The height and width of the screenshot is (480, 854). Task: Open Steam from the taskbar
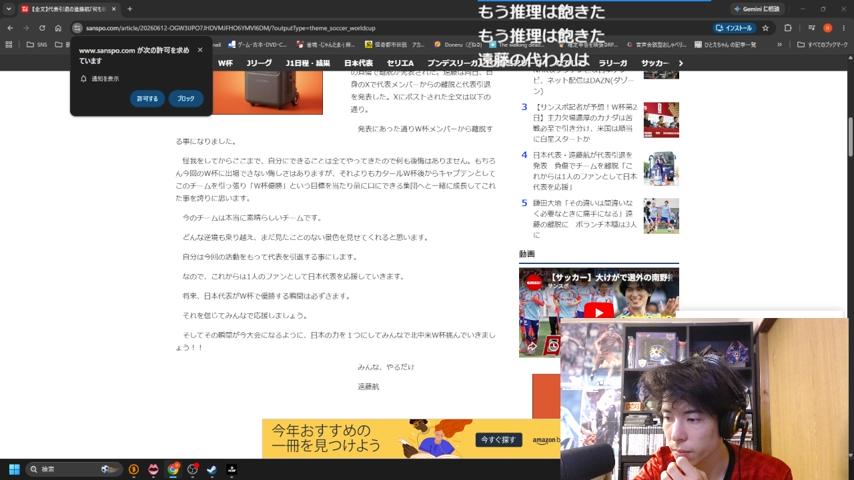[x=212, y=469]
